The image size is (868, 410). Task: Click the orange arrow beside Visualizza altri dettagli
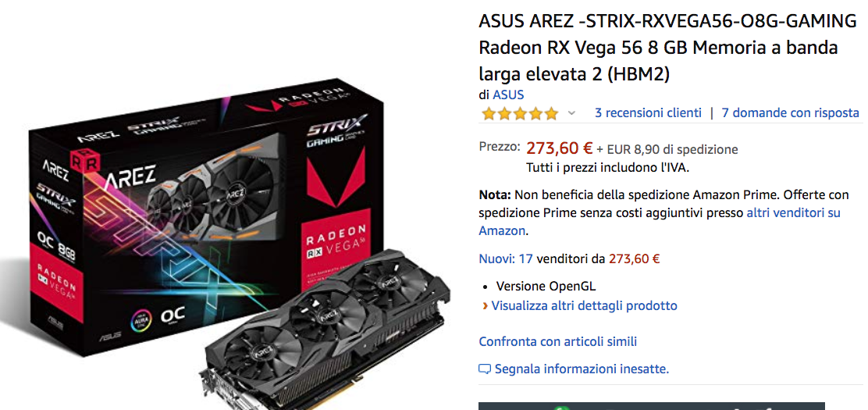tap(486, 306)
